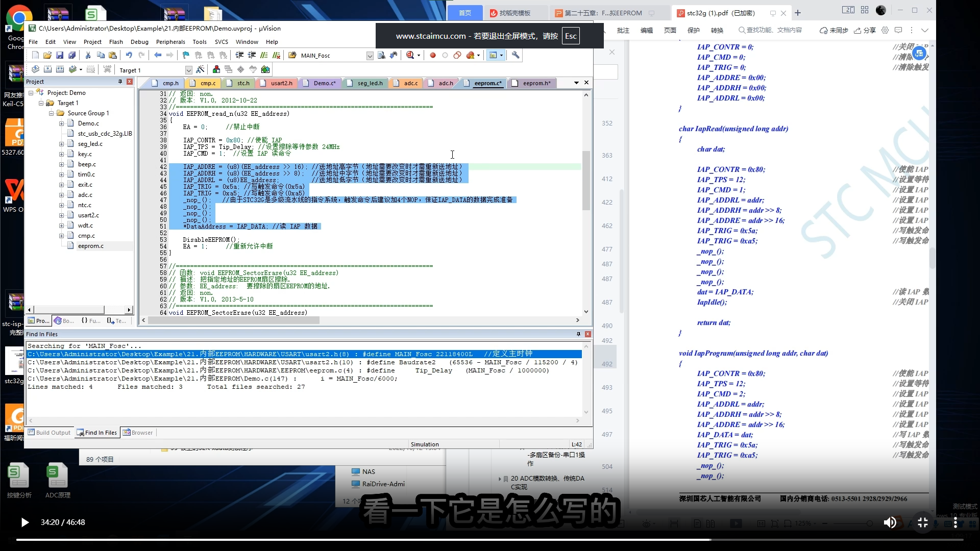Toggle video fullscreen exit icon
This screenshot has height=551, width=980.
923,522
